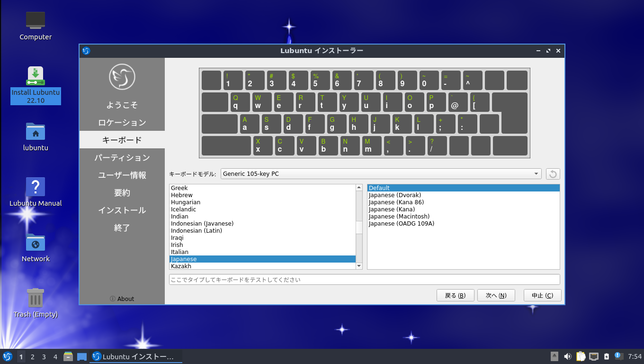The image size is (644, 364).
Task: Select Irish keyboard layout
Action: tap(262, 245)
